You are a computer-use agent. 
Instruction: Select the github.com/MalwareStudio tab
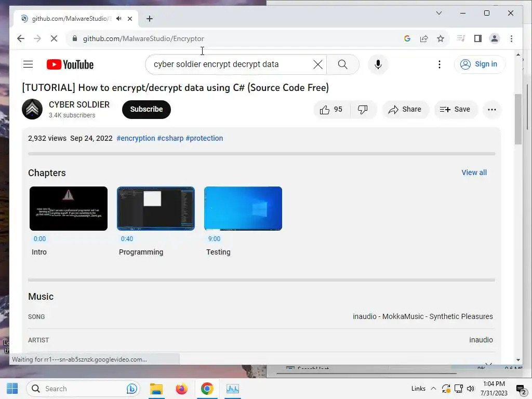coord(71,19)
